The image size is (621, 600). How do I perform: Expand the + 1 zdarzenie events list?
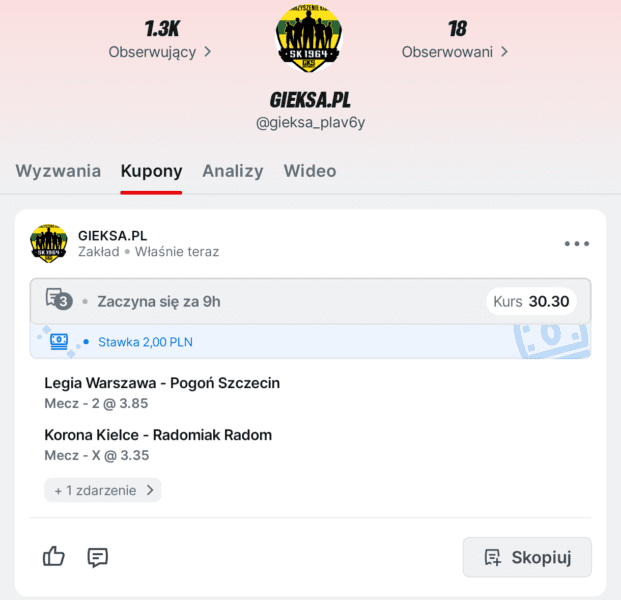tap(103, 490)
